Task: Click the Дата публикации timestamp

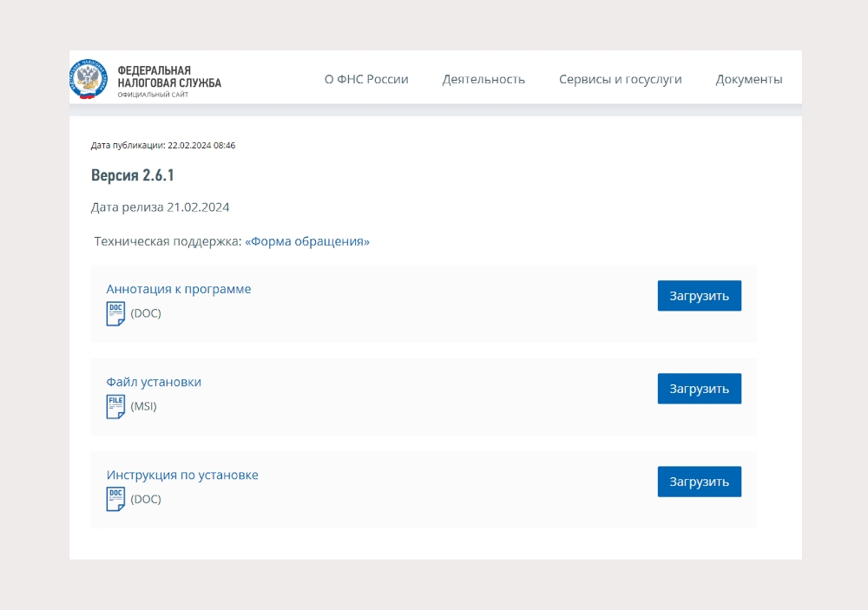Action: tap(163, 145)
